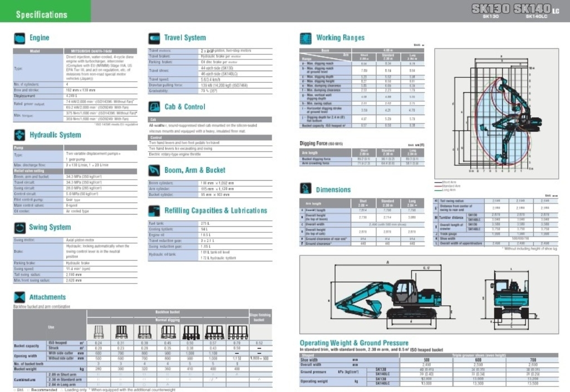This screenshot has height=392, width=570.
Task: Click the Refilling Capacities & Lubrications icon
Action: (x=154, y=211)
